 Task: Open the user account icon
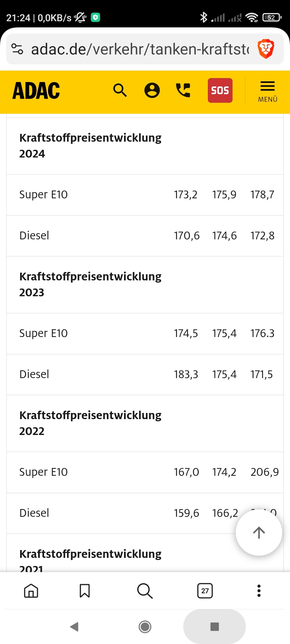coord(152,90)
